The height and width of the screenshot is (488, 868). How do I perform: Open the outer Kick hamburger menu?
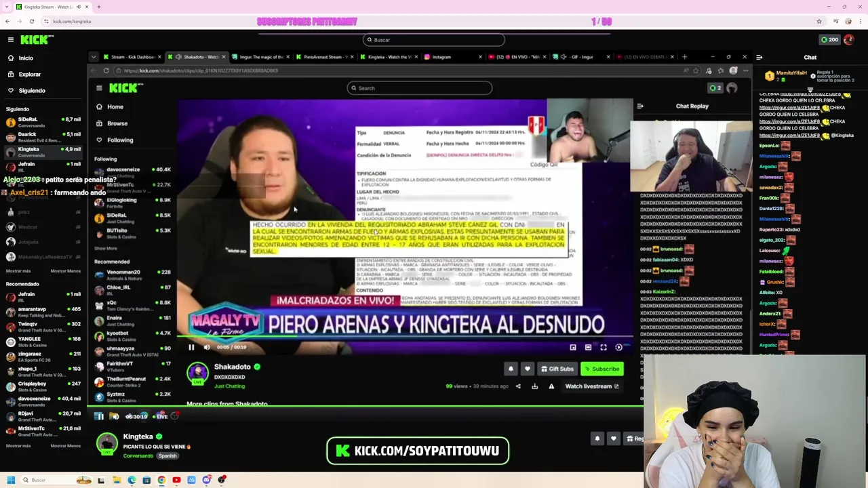[11, 40]
